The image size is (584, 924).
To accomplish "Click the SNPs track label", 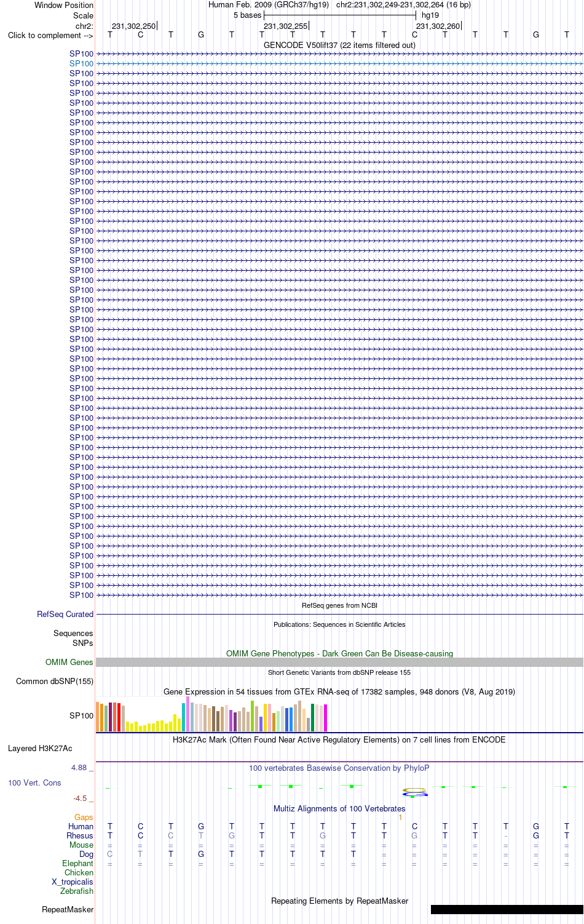I will tap(82, 643).
